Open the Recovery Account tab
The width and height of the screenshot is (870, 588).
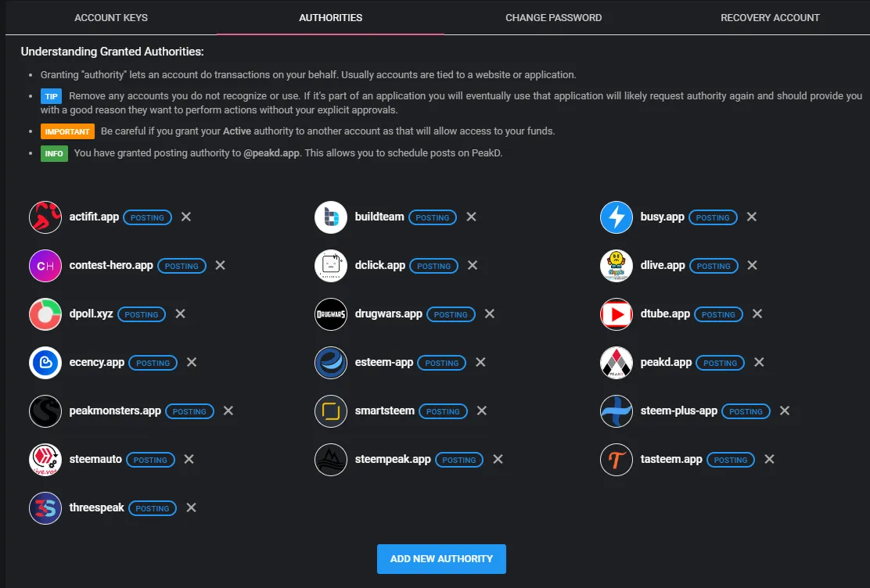point(770,18)
